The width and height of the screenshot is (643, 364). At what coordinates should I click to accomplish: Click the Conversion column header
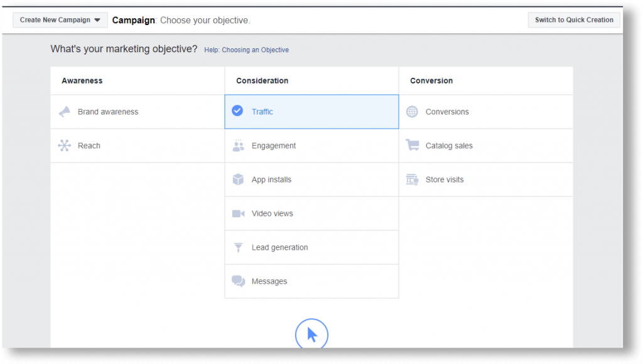coord(431,81)
